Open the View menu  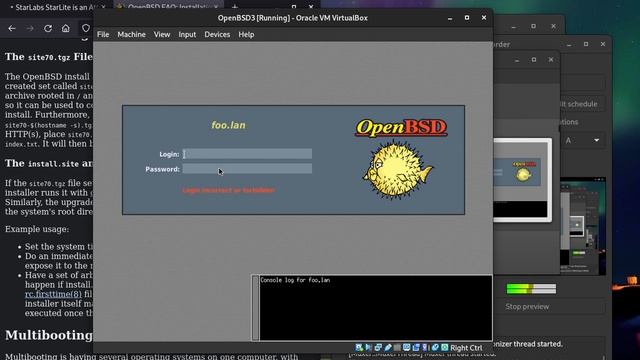point(162,35)
